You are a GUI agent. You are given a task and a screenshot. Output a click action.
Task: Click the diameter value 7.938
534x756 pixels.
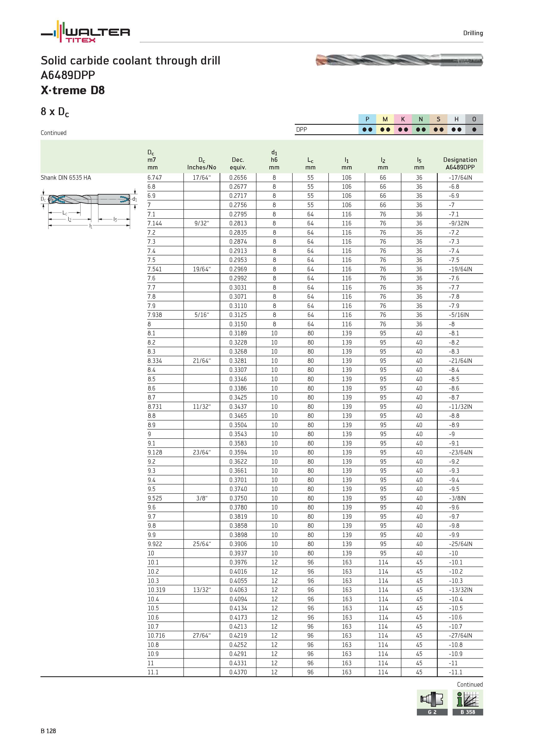click(155, 315)
